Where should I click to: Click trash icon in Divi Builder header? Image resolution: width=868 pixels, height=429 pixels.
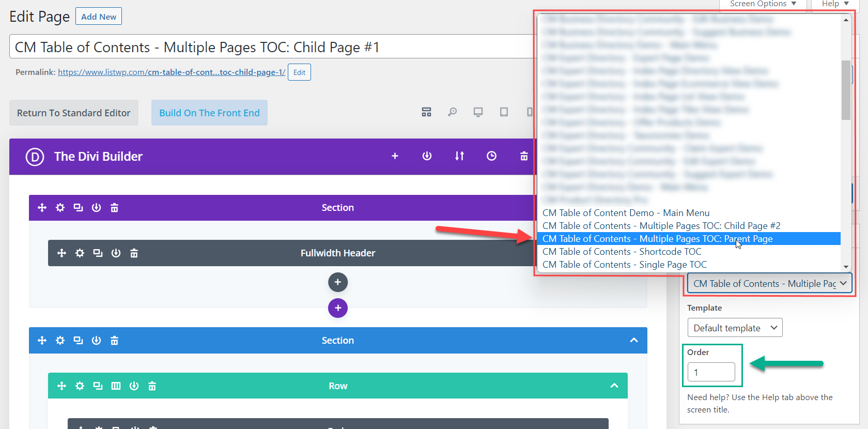(x=524, y=156)
